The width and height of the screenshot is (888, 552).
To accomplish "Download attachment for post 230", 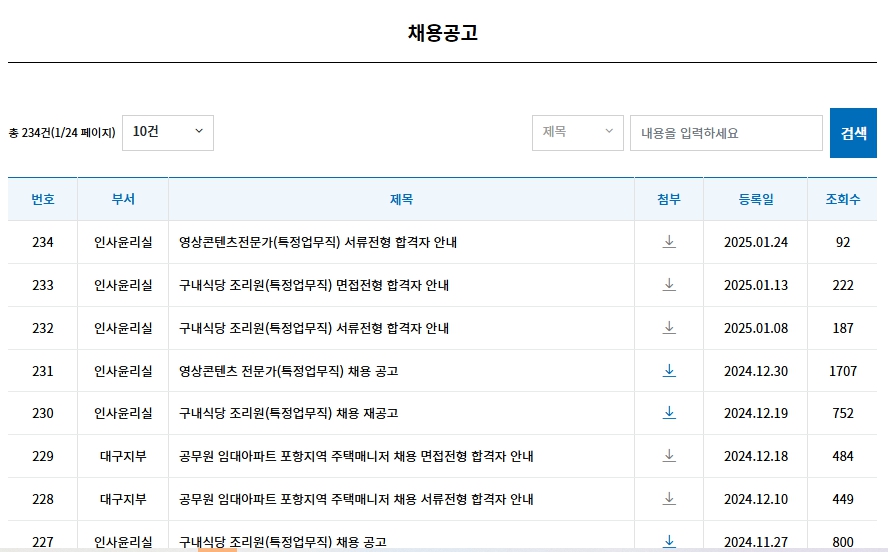I will click(669, 413).
